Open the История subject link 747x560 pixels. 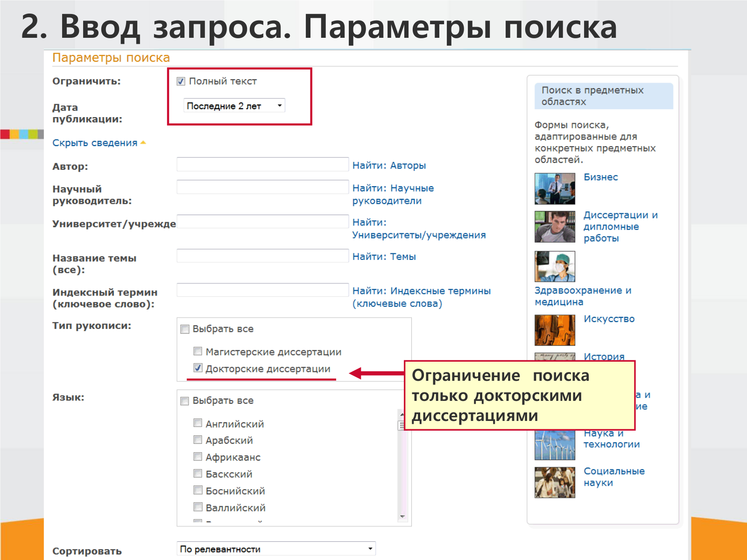604,356
